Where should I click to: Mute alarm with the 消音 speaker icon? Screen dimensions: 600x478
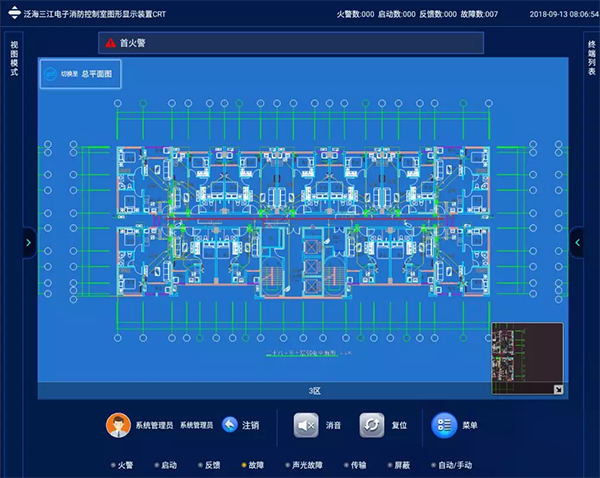point(306,425)
